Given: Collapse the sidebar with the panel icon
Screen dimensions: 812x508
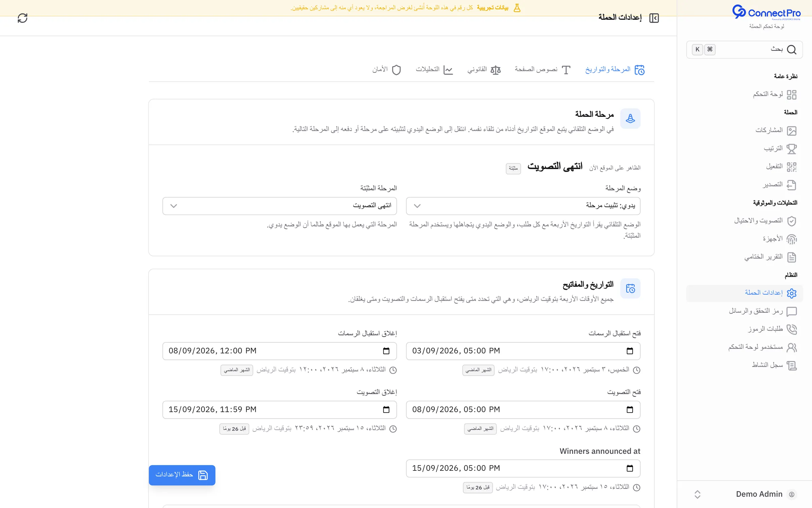Looking at the screenshot, I should click(x=654, y=18).
